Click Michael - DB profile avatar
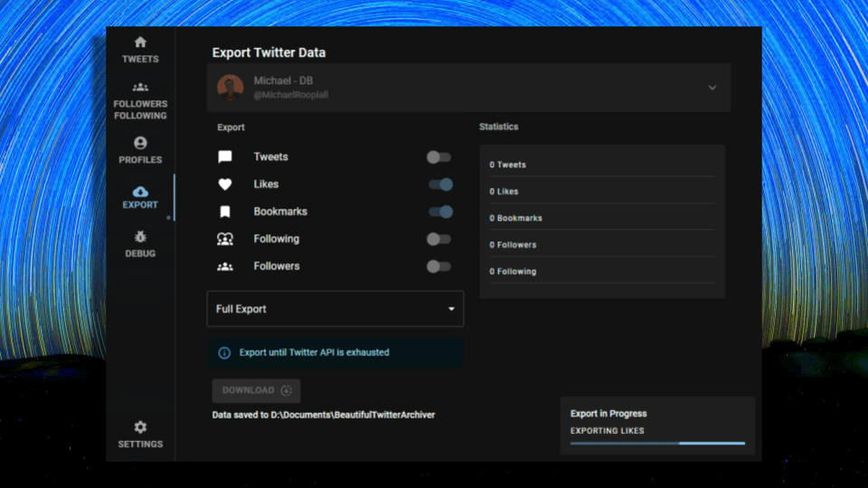This screenshot has width=868, height=488. point(231,88)
